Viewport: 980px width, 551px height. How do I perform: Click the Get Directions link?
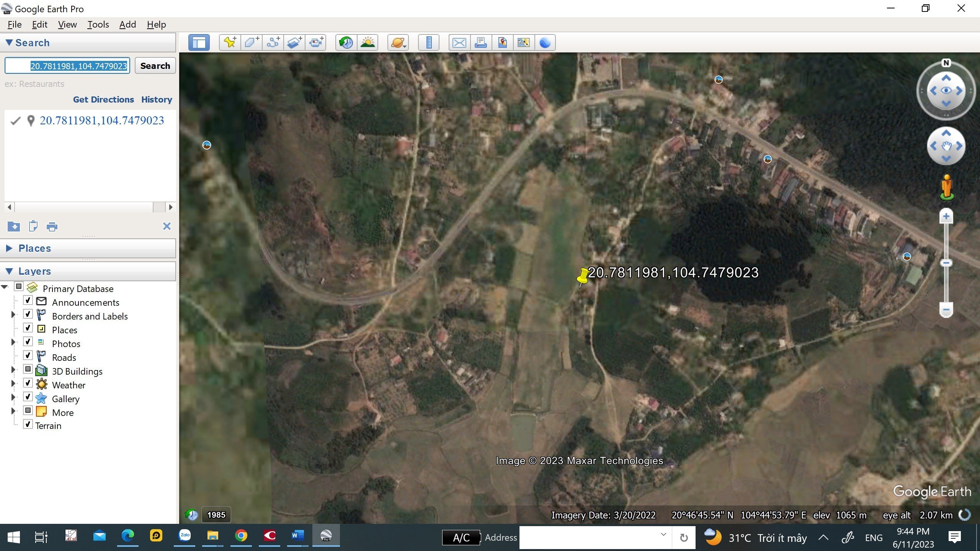click(x=103, y=99)
